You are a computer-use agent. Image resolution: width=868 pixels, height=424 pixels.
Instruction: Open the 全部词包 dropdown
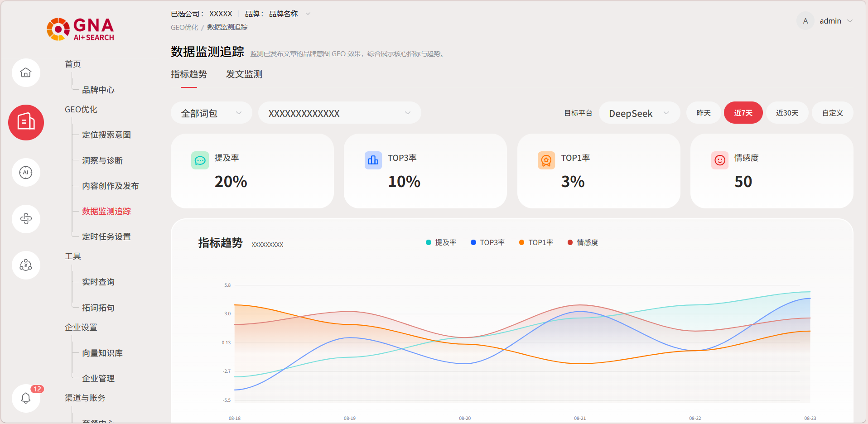(211, 113)
